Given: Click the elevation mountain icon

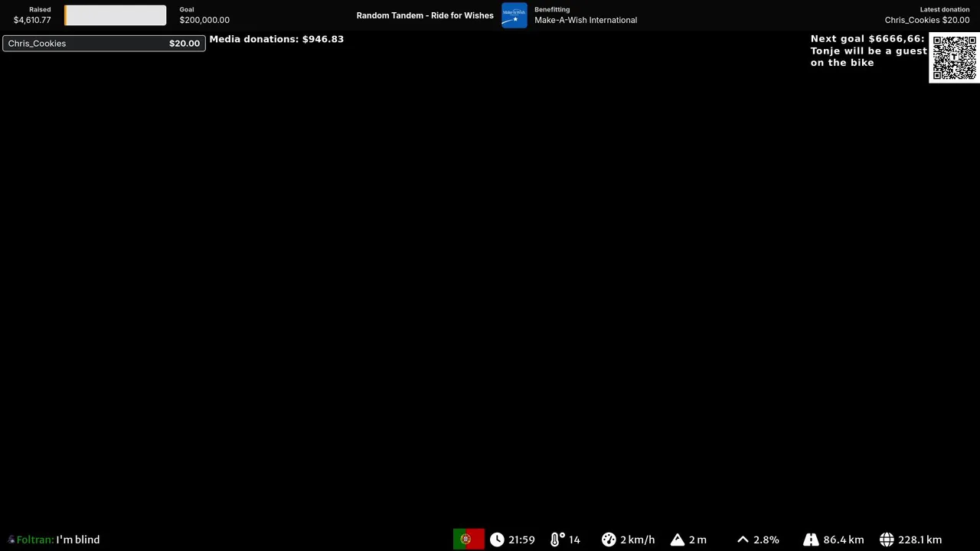Looking at the screenshot, I should pos(678,540).
